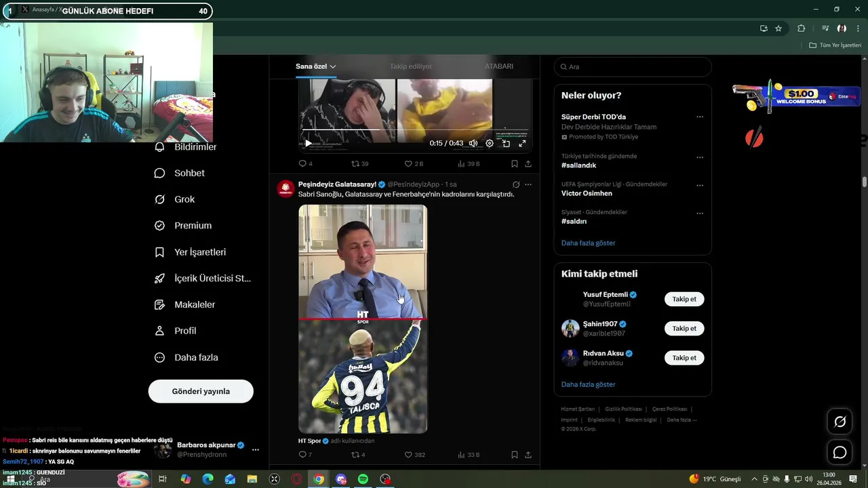Open İçerik Üreticisi Stüdyosu rocket item

[203, 279]
